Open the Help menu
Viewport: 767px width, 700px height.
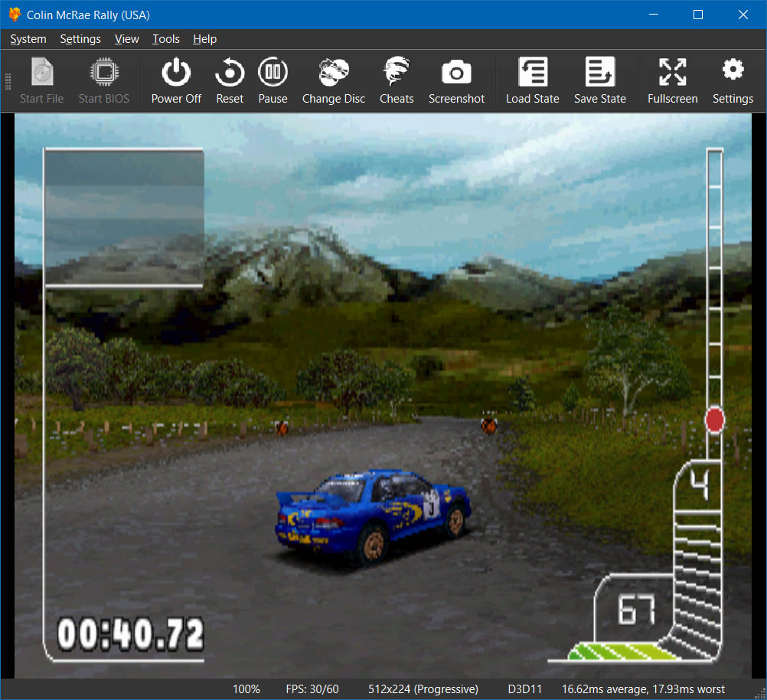point(204,39)
